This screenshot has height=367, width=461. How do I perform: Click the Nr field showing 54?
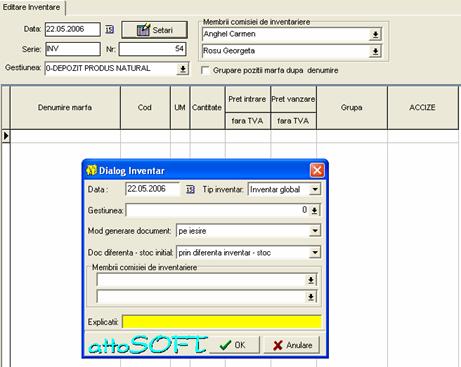click(x=152, y=49)
